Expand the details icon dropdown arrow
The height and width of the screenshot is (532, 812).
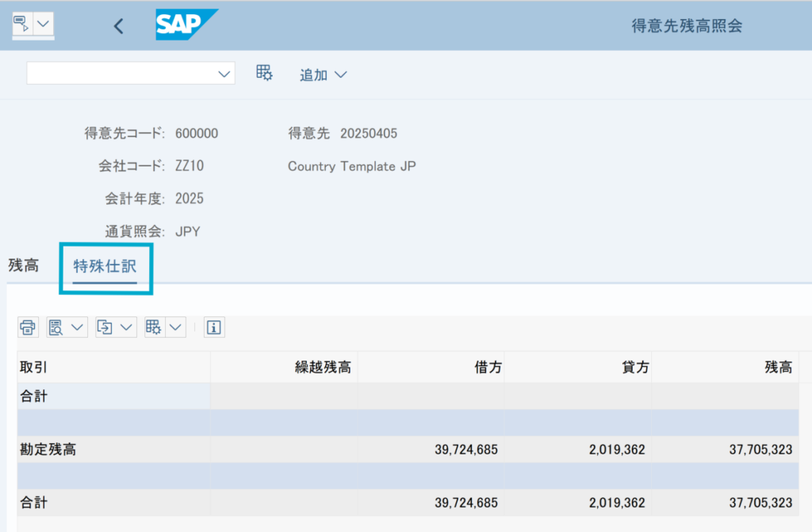pos(78,327)
